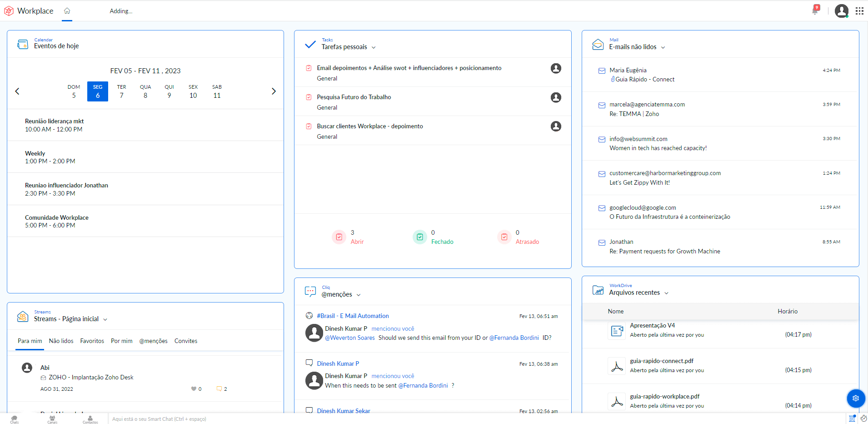The width and height of the screenshot is (868, 424).
Task: Open Canais in the bottom bar
Action: 52,419
